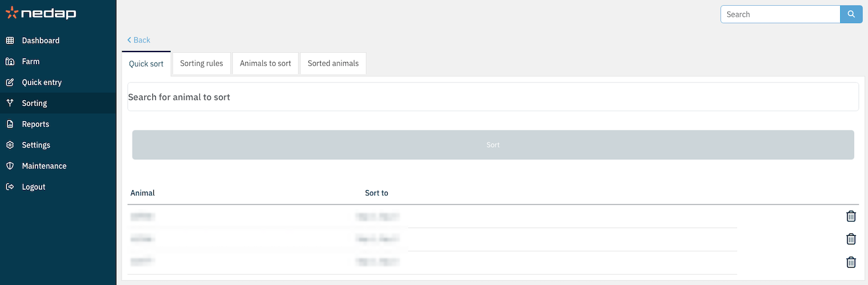
Task: Focus the Search for animal to sort field
Action: 492,97
